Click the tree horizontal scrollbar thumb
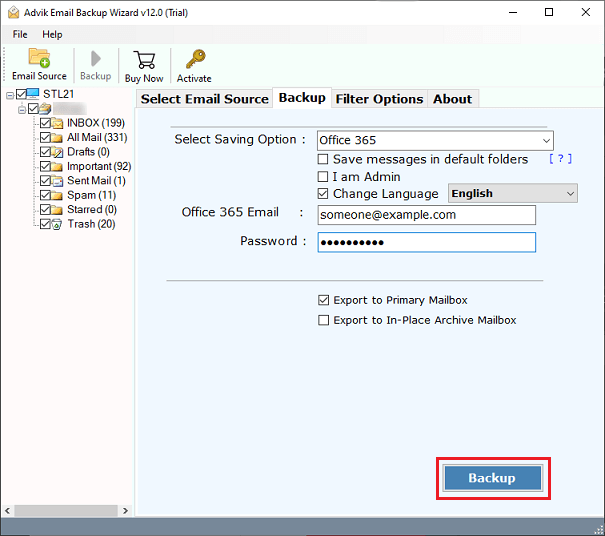605x536 pixels. (x=66, y=511)
